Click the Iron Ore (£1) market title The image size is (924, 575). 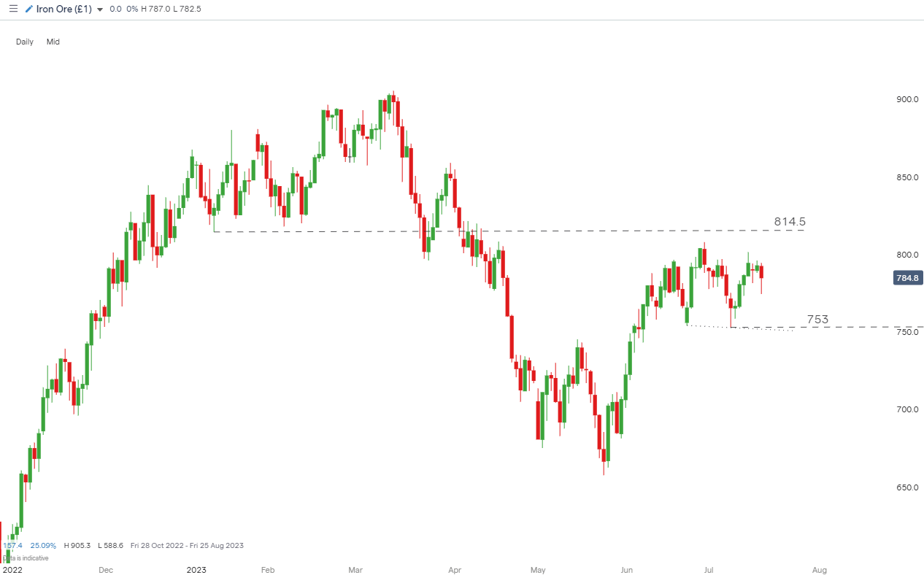point(63,9)
